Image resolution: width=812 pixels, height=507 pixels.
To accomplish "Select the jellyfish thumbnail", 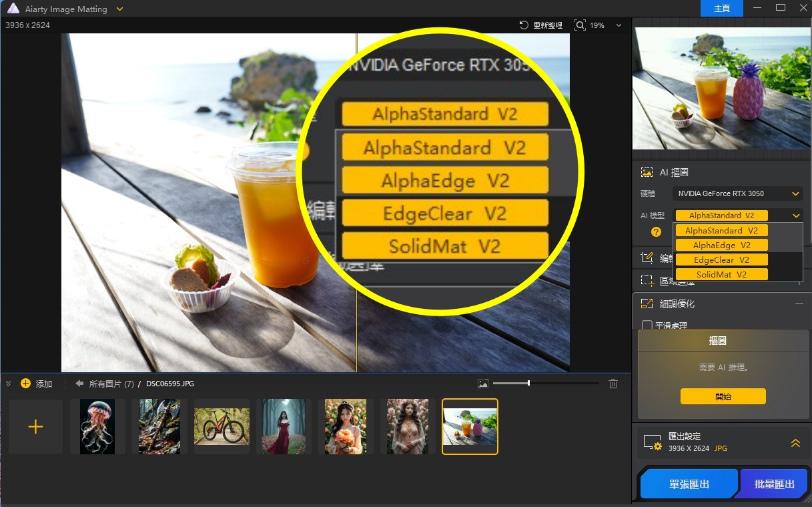I will pyautogui.click(x=97, y=427).
